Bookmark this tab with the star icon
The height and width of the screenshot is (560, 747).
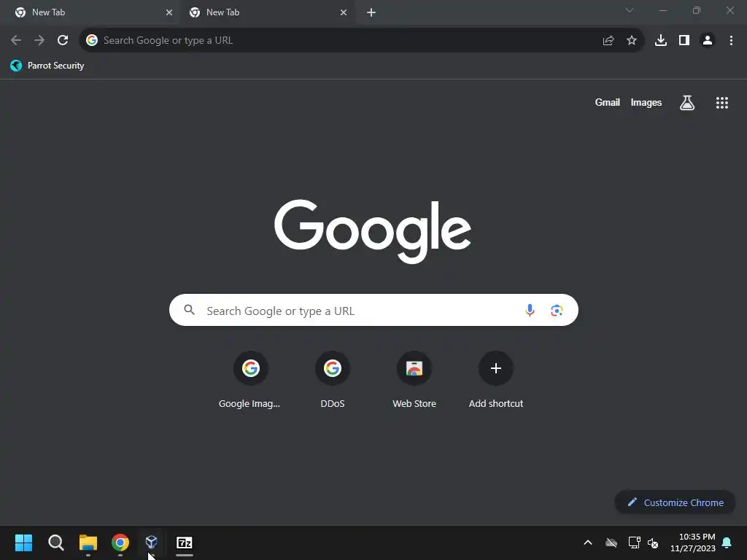coord(632,41)
